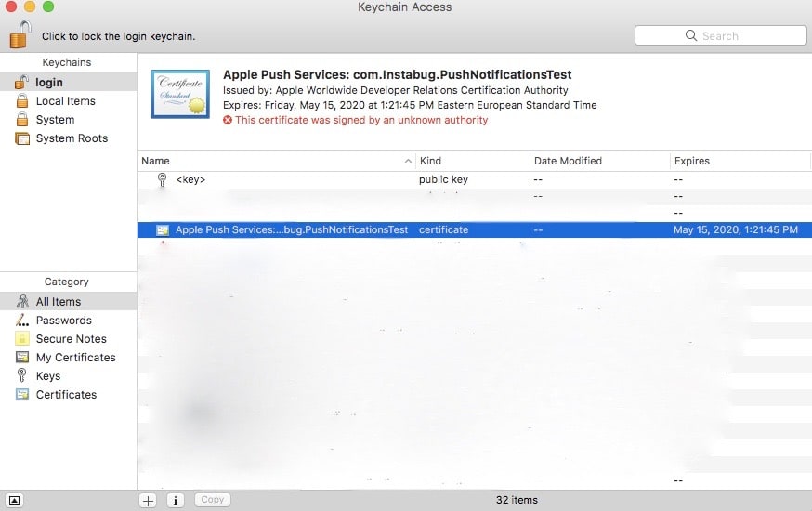
Task: Click the 'Issued by' line in details
Action: 395,90
